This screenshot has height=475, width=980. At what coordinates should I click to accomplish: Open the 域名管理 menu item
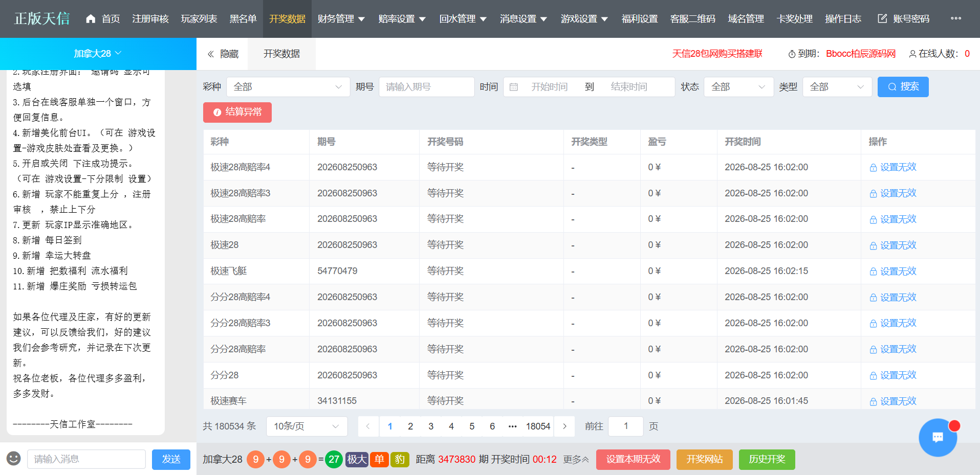pos(746,19)
